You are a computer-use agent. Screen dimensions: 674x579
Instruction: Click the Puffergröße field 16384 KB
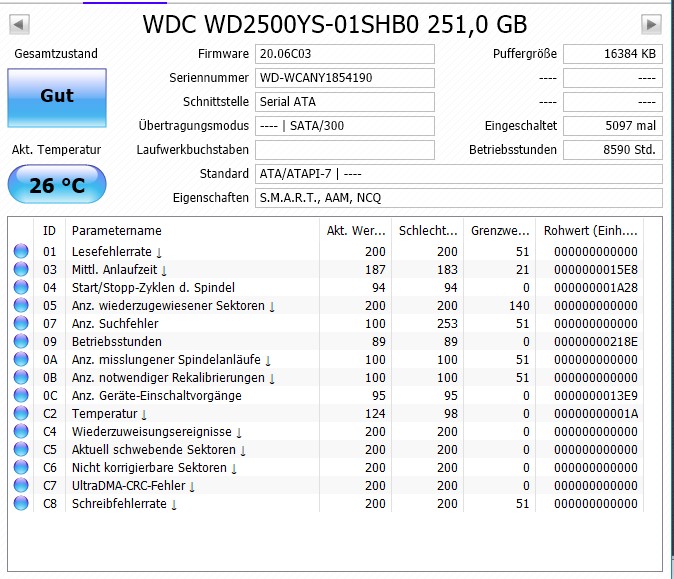click(x=613, y=54)
